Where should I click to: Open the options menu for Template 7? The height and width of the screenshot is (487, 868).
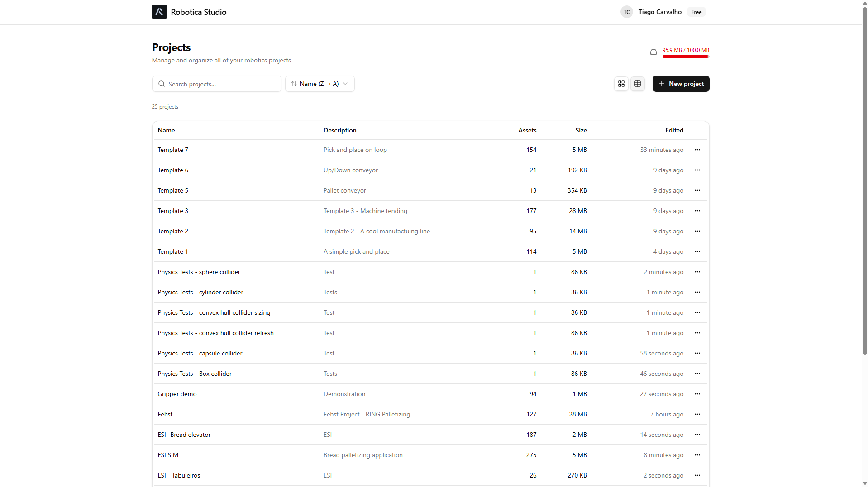[x=697, y=150]
